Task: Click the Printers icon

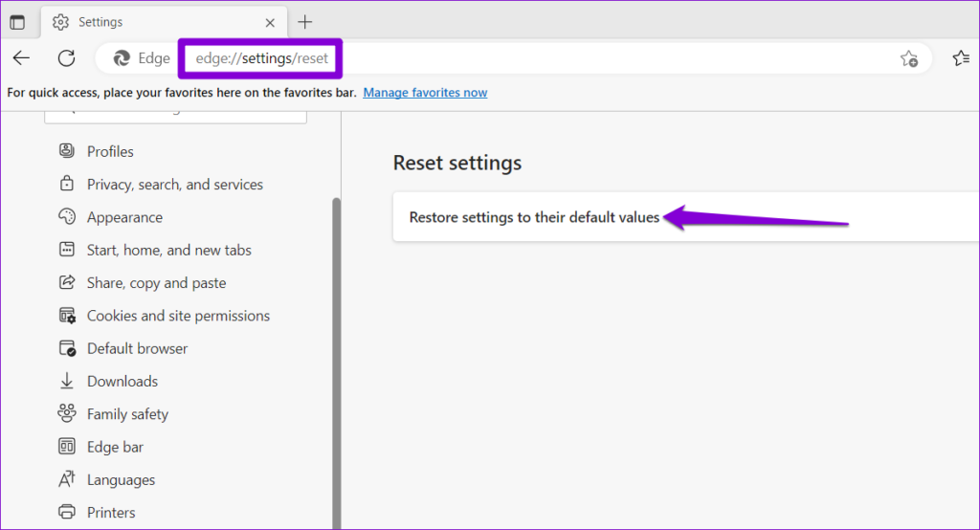Action: click(x=67, y=512)
